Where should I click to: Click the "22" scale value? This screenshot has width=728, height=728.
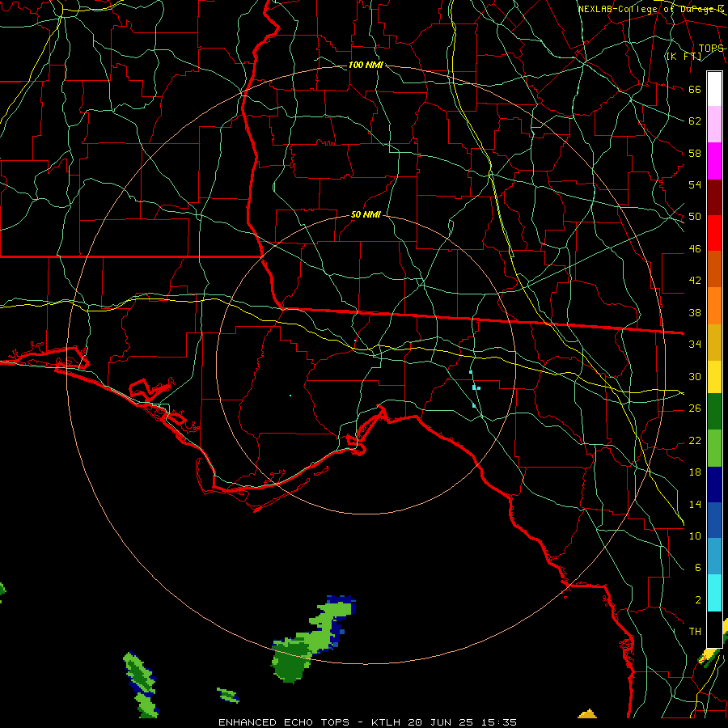click(695, 441)
